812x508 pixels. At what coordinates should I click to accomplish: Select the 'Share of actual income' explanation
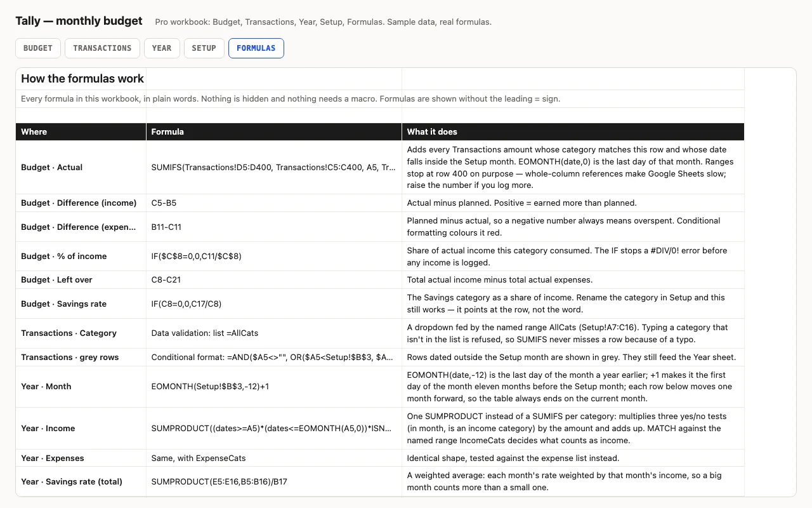point(573,257)
